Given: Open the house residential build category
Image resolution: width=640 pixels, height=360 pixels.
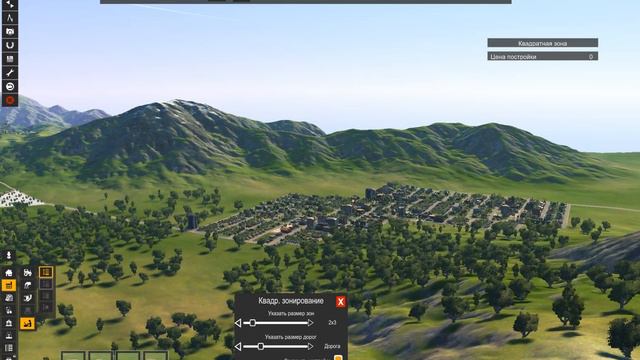Looking at the screenshot, I should 9,273.
